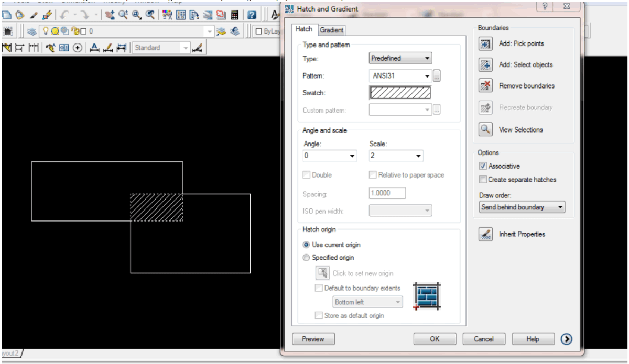629x364 pixels.
Task: Click the Pan tool icon in the toolbar
Action: pos(109,15)
